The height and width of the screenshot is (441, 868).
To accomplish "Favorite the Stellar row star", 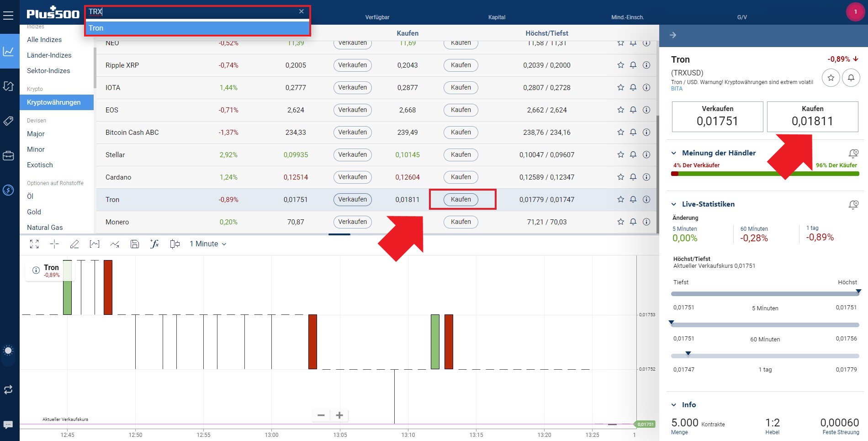I will (x=620, y=155).
